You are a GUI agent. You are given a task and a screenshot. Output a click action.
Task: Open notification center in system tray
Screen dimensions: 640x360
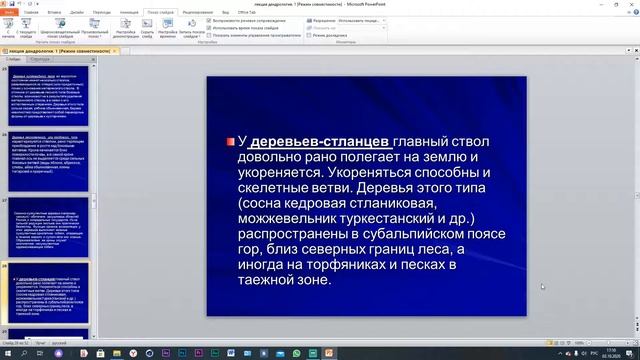630,353
